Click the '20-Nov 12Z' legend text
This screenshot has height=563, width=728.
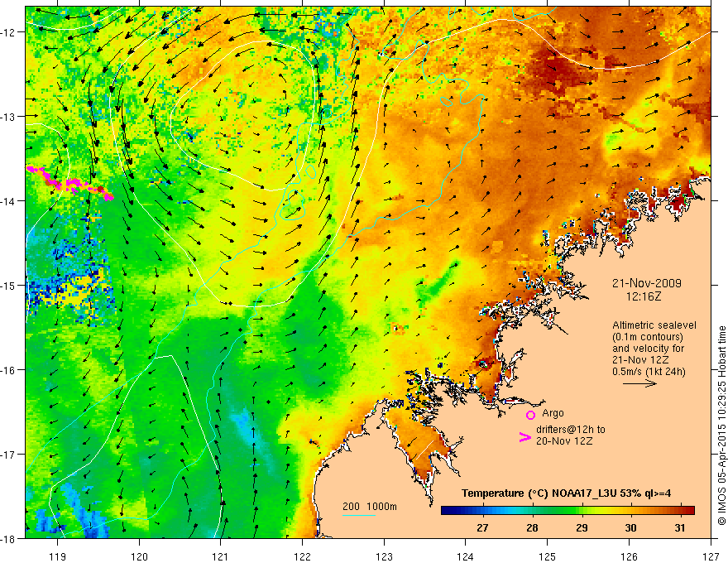point(564,441)
